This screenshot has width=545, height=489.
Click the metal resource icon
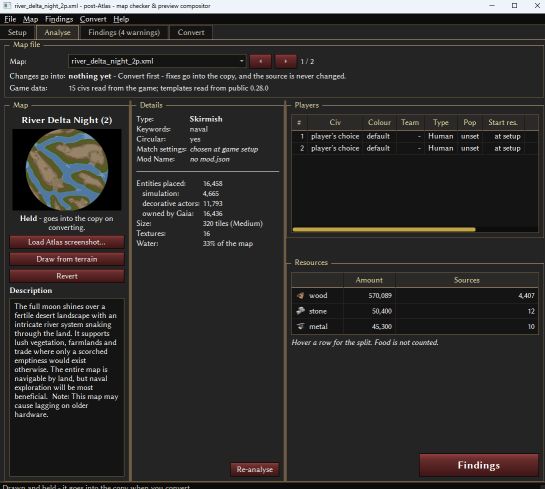tap(300, 326)
